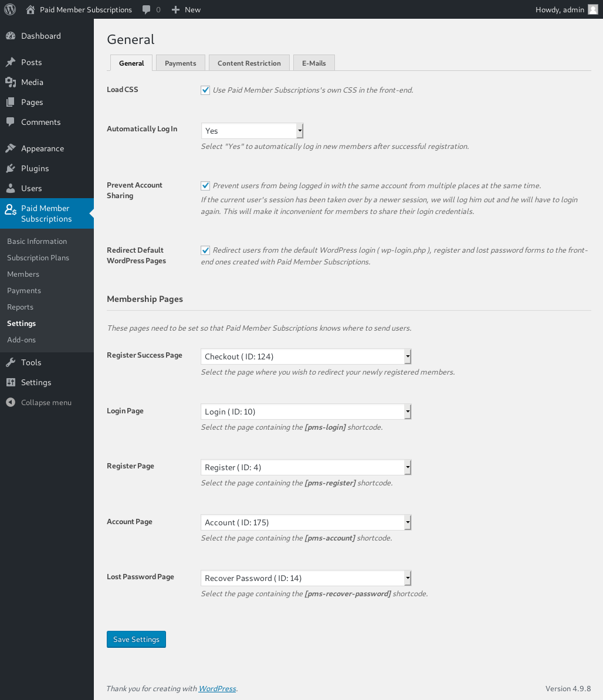603x700 pixels.
Task: Open Posts via the pushpin icon
Action: point(11,62)
